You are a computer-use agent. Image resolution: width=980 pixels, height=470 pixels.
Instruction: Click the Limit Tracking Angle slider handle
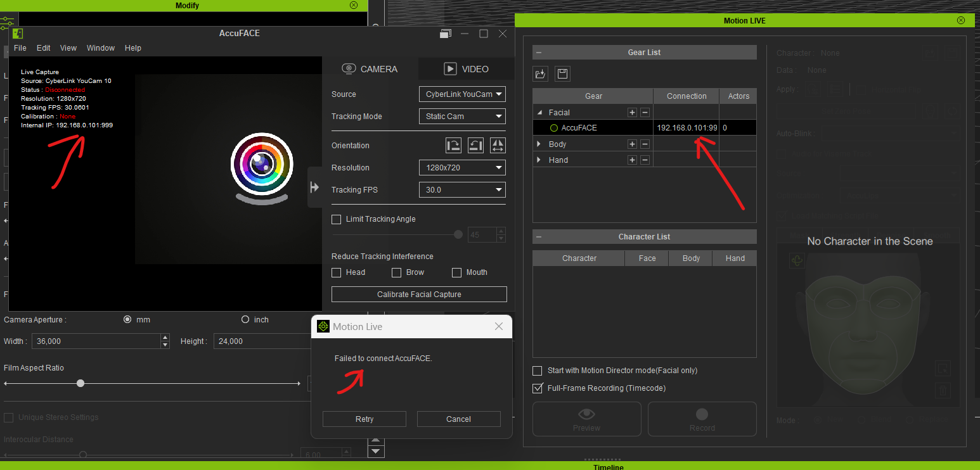[x=458, y=234]
